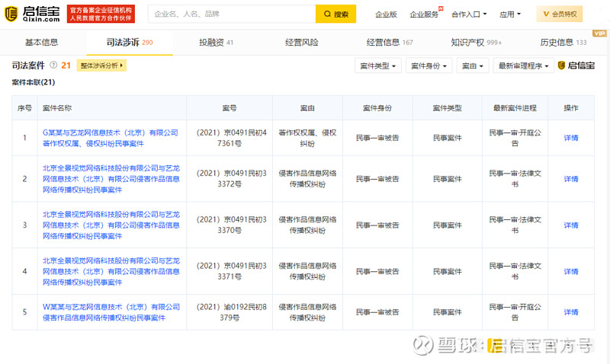This screenshot has height=364, width=610.
Task: Click the 案号 column header
Action: coord(230,108)
